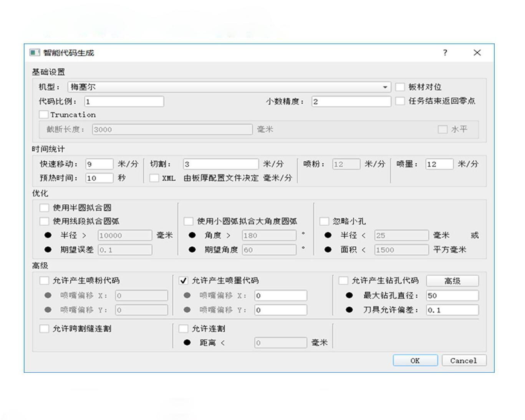Click the 截断长度 field showing 3000

coord(172,129)
